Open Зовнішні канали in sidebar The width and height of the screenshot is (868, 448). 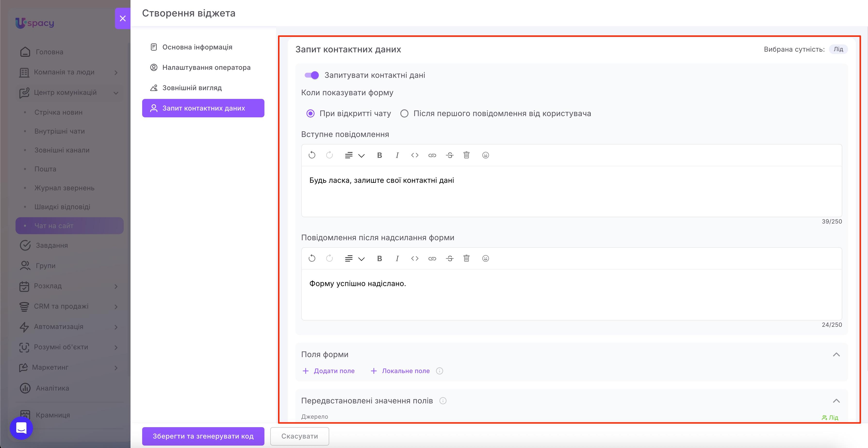click(69, 150)
